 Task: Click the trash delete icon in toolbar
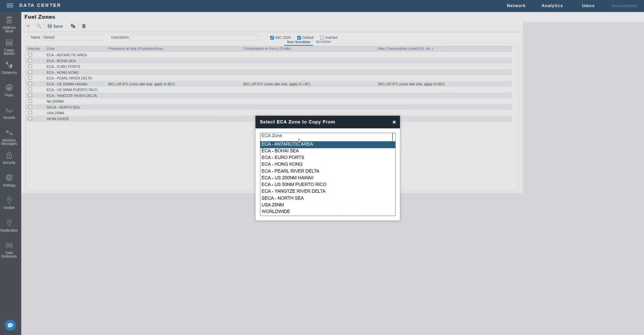[84, 26]
